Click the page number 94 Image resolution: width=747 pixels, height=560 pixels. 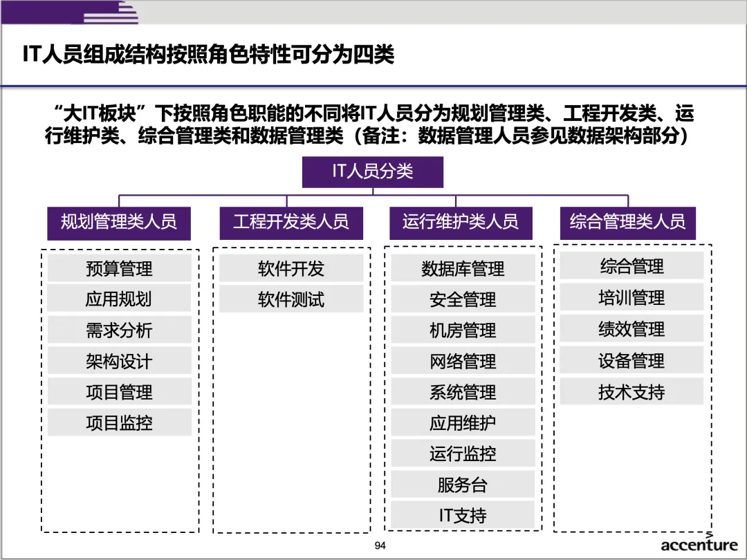click(380, 545)
